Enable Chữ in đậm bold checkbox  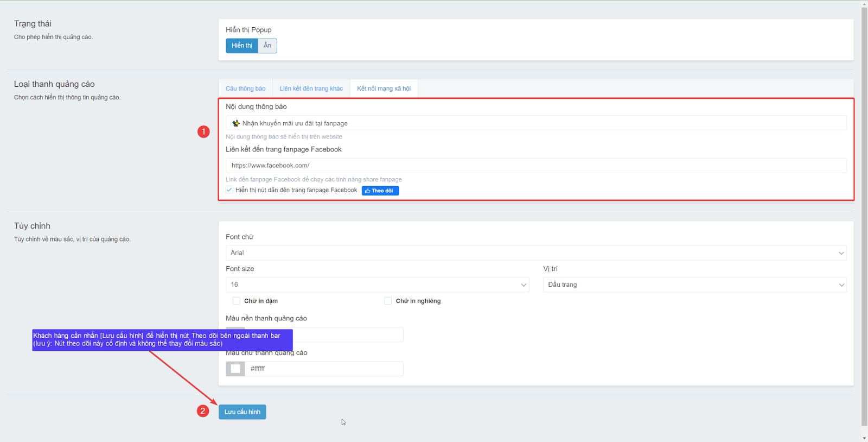(x=237, y=301)
